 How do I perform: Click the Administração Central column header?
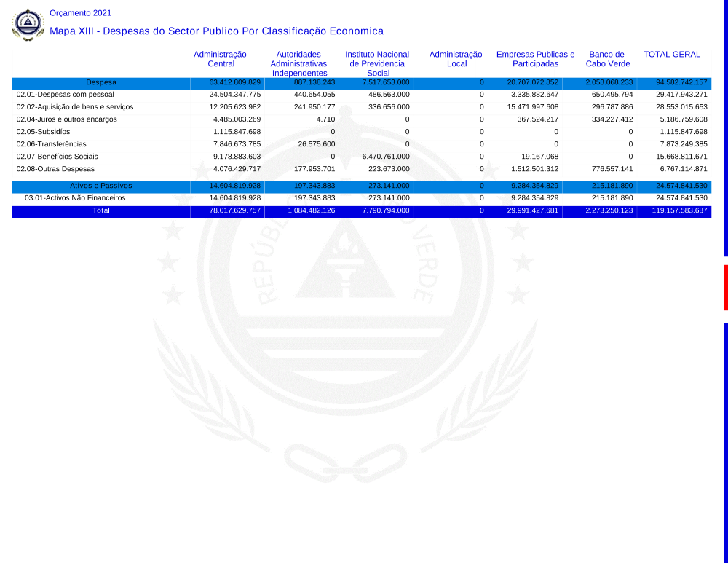(x=221, y=59)
